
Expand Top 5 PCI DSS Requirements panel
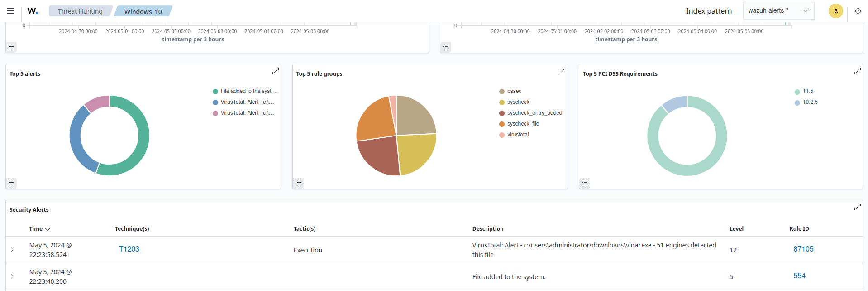coord(857,72)
